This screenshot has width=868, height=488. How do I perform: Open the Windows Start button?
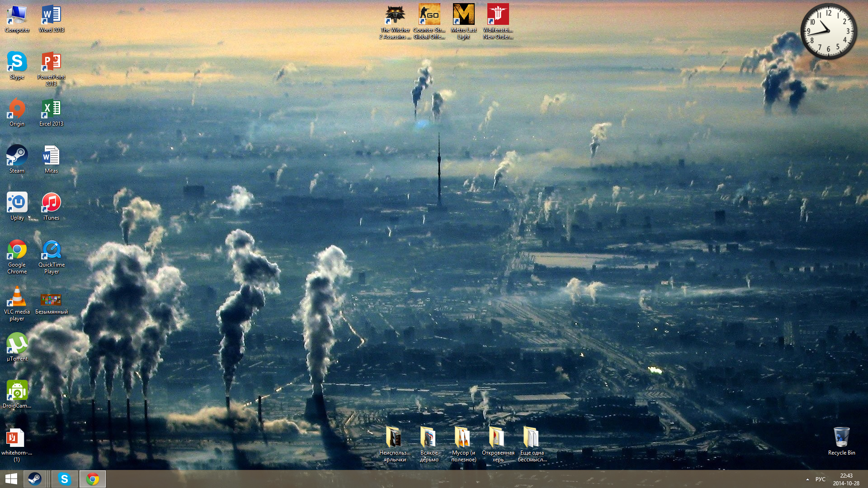[11, 479]
